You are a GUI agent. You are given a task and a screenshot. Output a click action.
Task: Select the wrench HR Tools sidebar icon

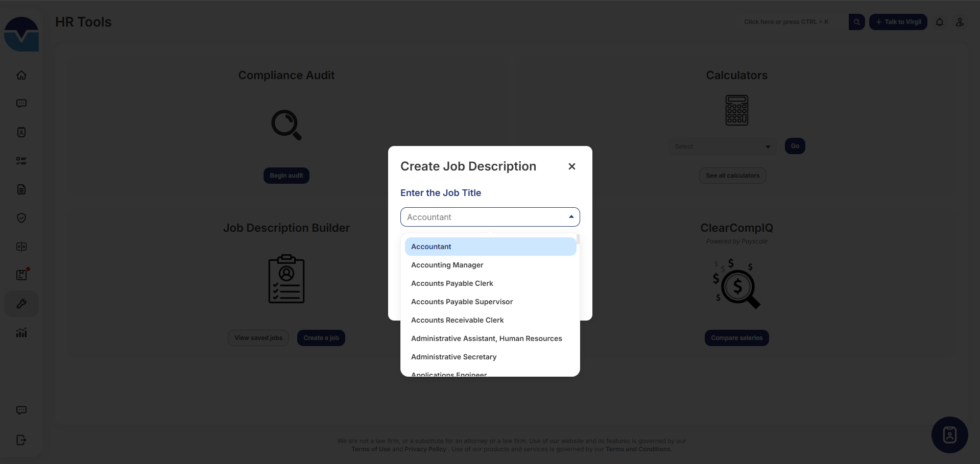21,304
